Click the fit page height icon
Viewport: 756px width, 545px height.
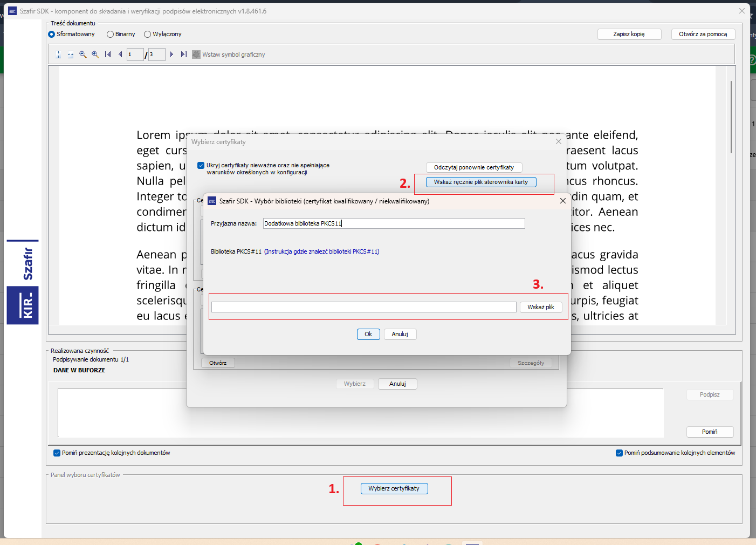[58, 54]
